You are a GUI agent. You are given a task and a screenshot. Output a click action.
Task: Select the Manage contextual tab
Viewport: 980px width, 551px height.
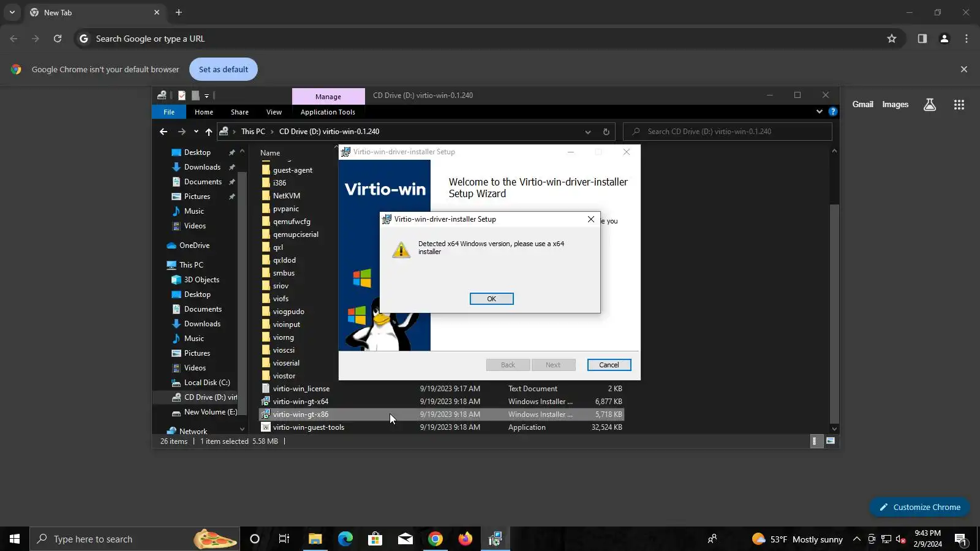coord(328,97)
